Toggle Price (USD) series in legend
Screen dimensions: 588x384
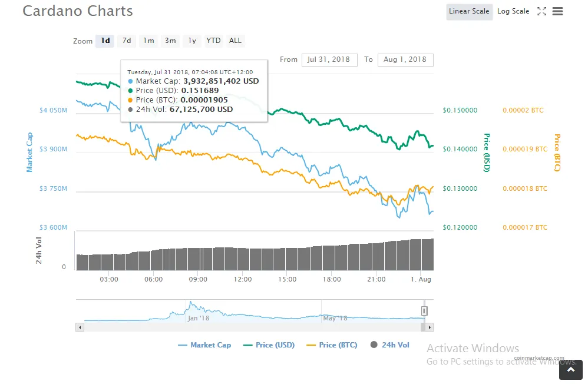coord(269,345)
